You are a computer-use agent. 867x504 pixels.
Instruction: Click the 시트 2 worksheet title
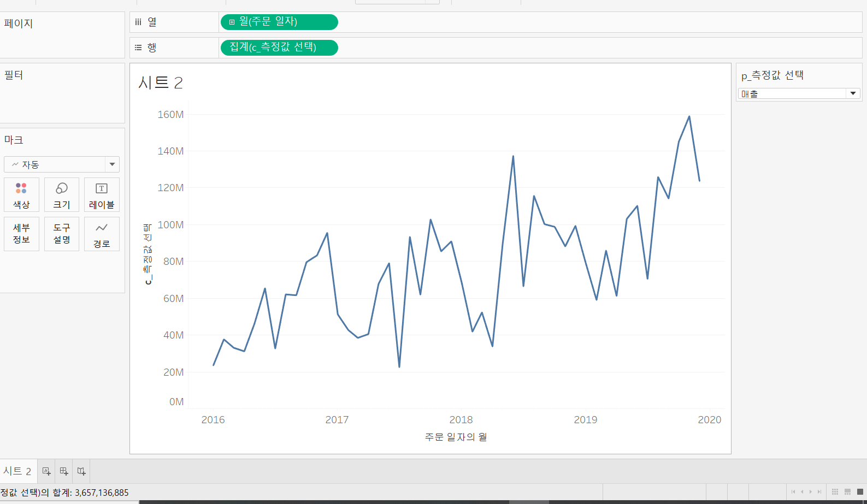coord(161,82)
